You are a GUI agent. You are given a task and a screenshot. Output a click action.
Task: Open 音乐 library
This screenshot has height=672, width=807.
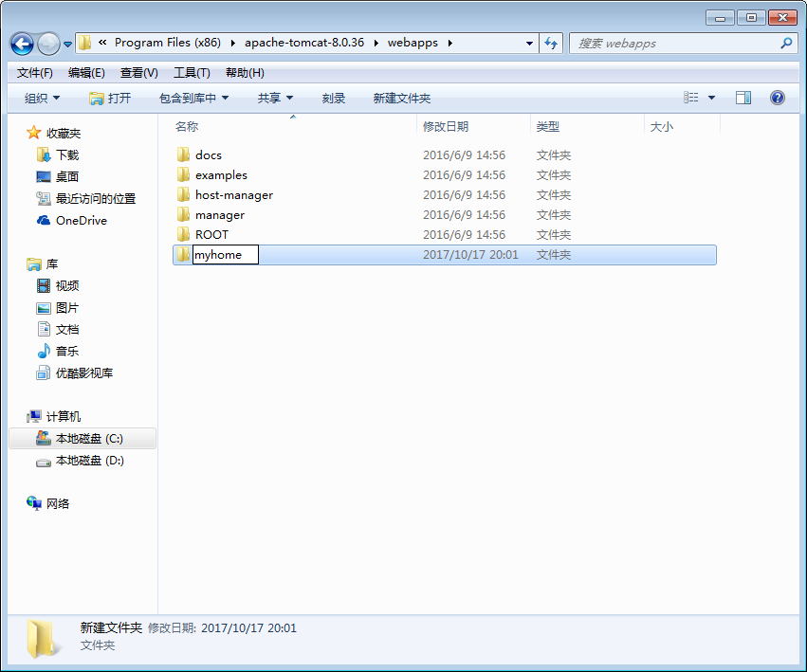click(x=58, y=351)
